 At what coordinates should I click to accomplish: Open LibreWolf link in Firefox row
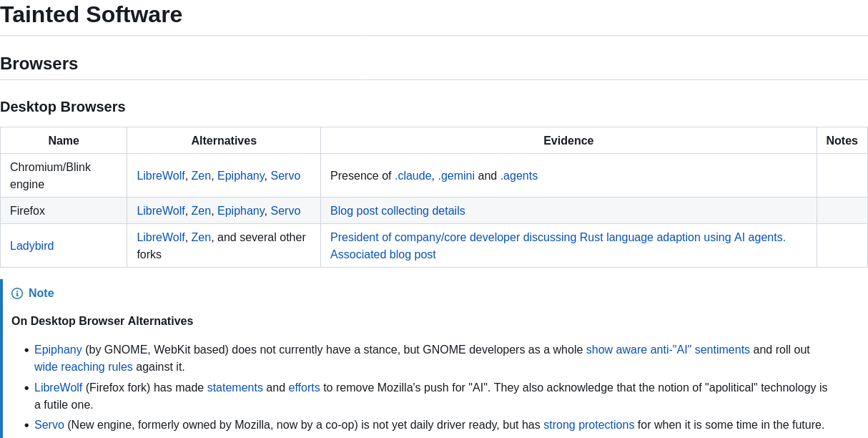pos(161,210)
